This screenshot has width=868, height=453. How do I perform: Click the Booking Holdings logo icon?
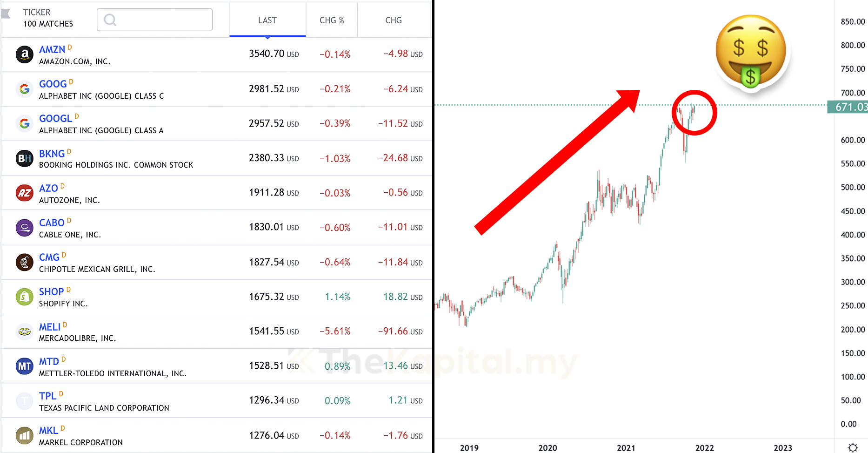(x=25, y=158)
